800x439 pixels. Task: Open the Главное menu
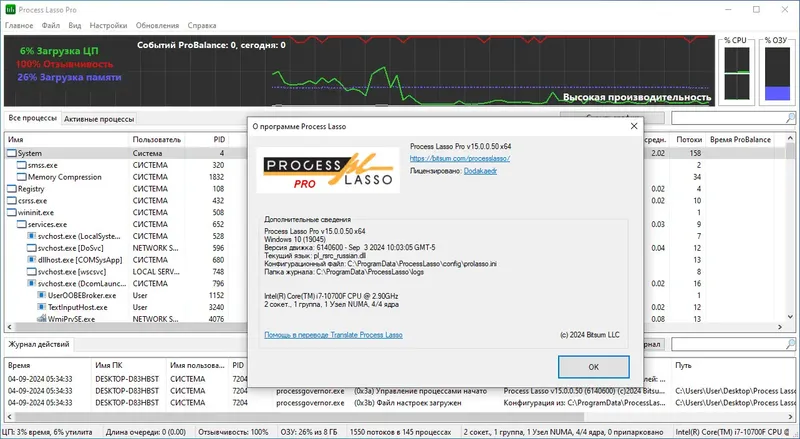(19, 25)
